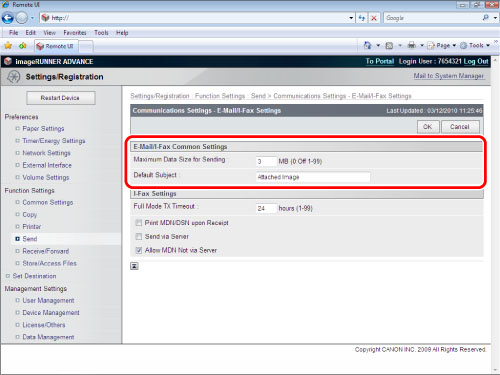Click the return-to-top icon below I-Fax settings

pyautogui.click(x=134, y=266)
